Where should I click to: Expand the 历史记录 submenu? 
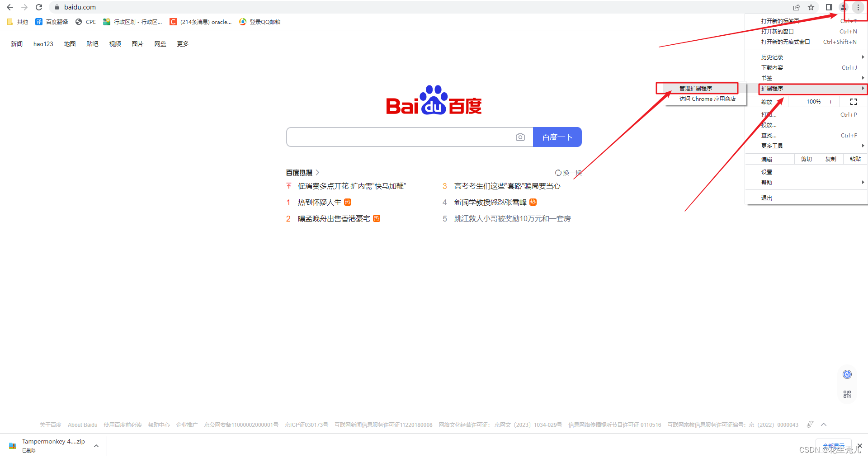806,57
